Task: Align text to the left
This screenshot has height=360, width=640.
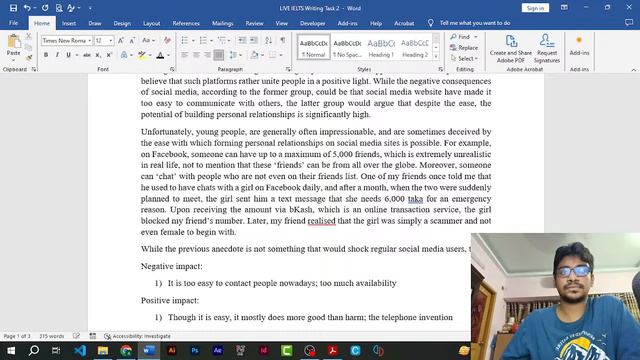Action: 185,55
